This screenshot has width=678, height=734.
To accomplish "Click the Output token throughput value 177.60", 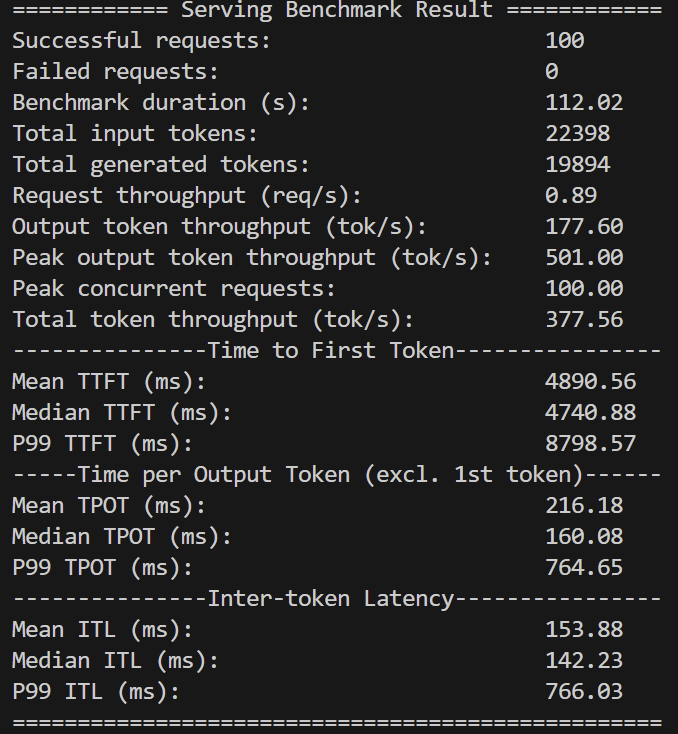I will pos(584,227).
